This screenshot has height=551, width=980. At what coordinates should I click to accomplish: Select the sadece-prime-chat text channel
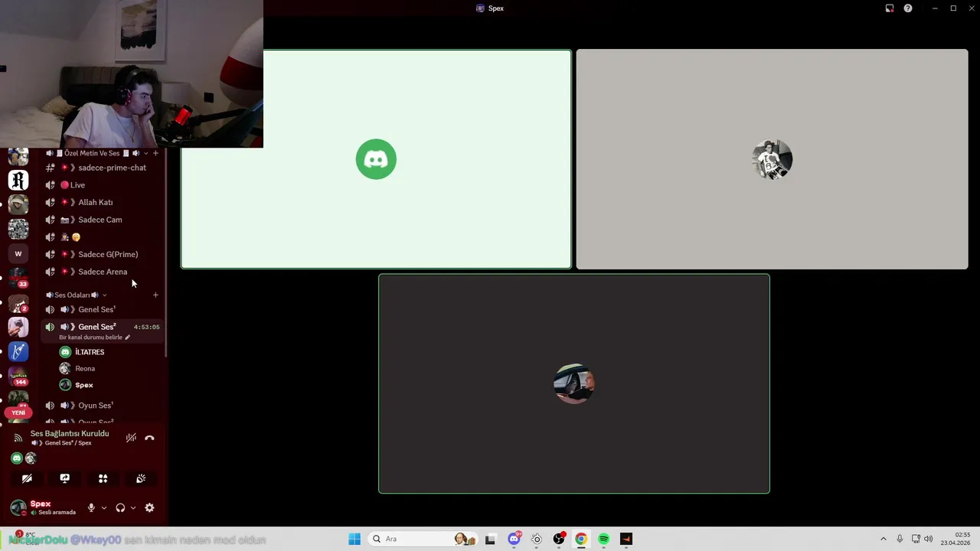coord(103,168)
